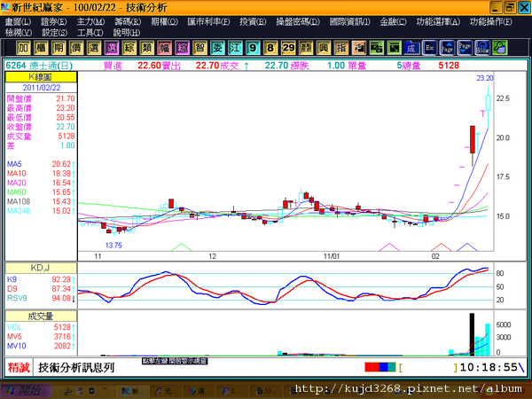Click the K9 value 92.29
The height and width of the screenshot is (399, 532).
61,279
